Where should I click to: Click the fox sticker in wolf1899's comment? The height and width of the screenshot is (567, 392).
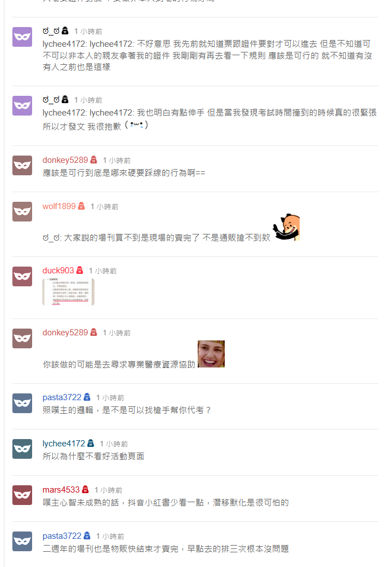click(x=287, y=227)
